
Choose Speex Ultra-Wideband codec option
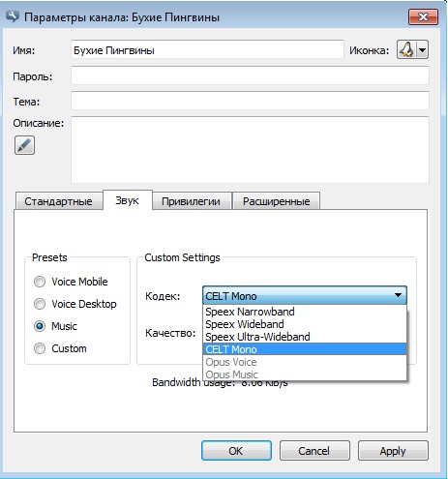305,337
